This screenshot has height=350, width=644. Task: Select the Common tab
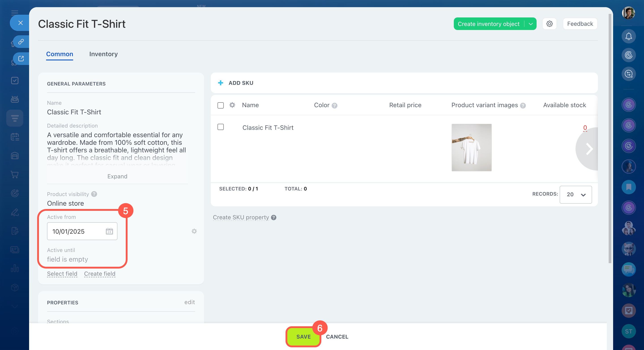[x=60, y=54]
